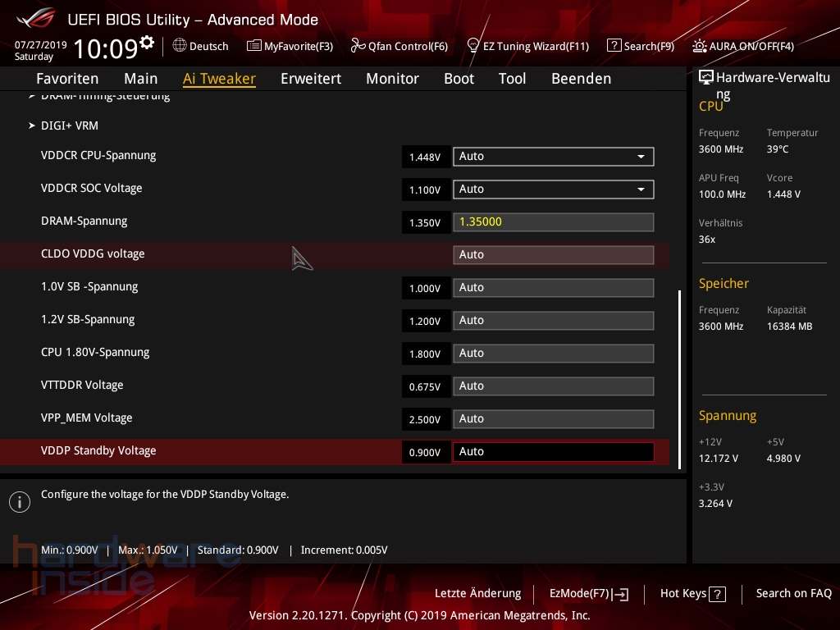Switch to the Erweitert tab
This screenshot has height=630, width=840.
point(311,79)
